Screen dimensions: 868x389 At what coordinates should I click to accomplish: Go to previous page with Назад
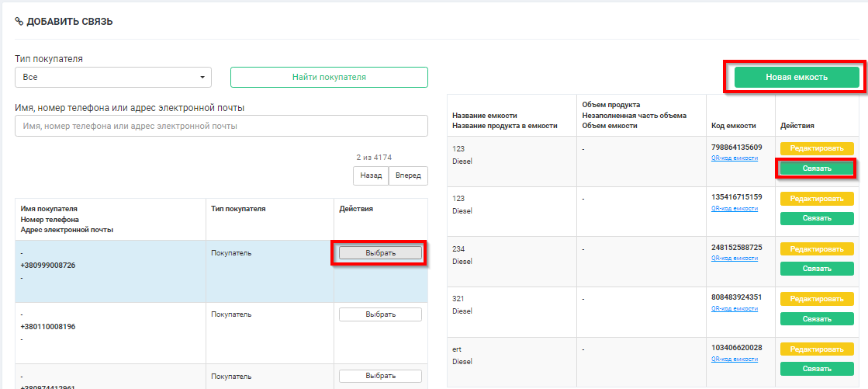tap(371, 175)
